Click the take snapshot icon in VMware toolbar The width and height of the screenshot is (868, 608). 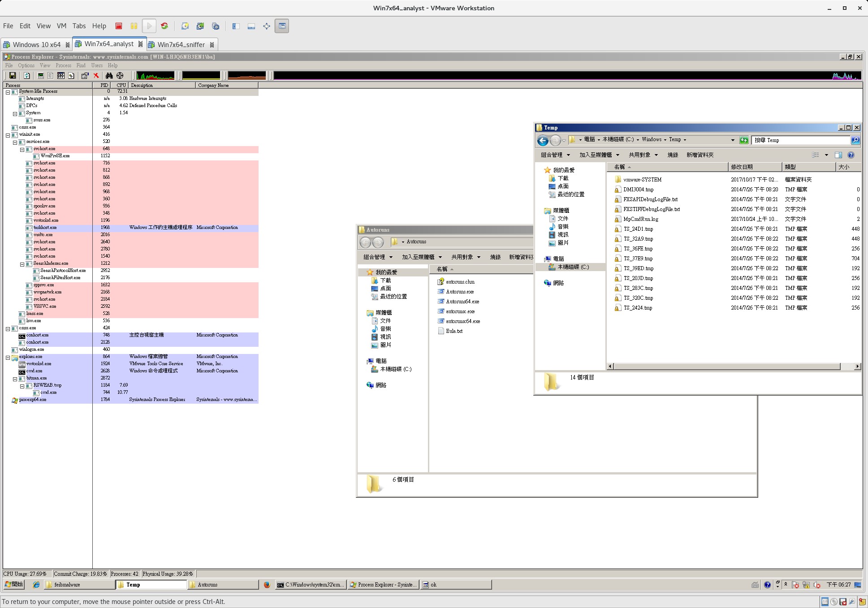coord(185,26)
